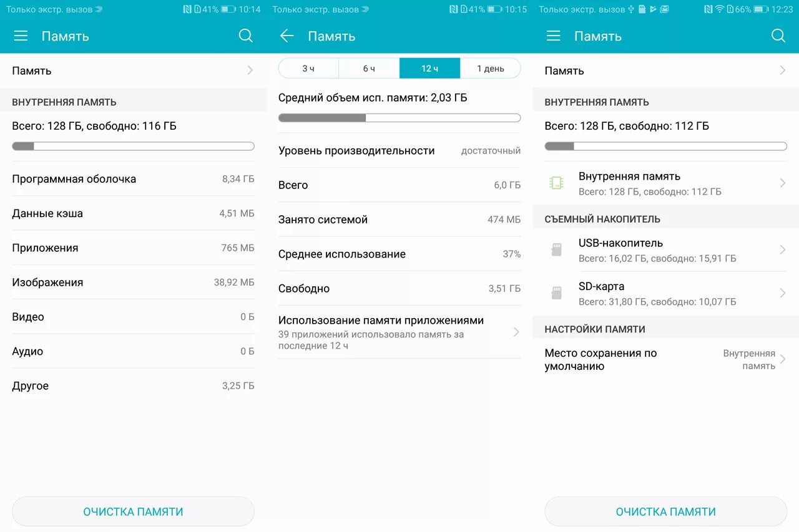Open hamburger menu on left screen
The image size is (799, 532).
click(21, 36)
